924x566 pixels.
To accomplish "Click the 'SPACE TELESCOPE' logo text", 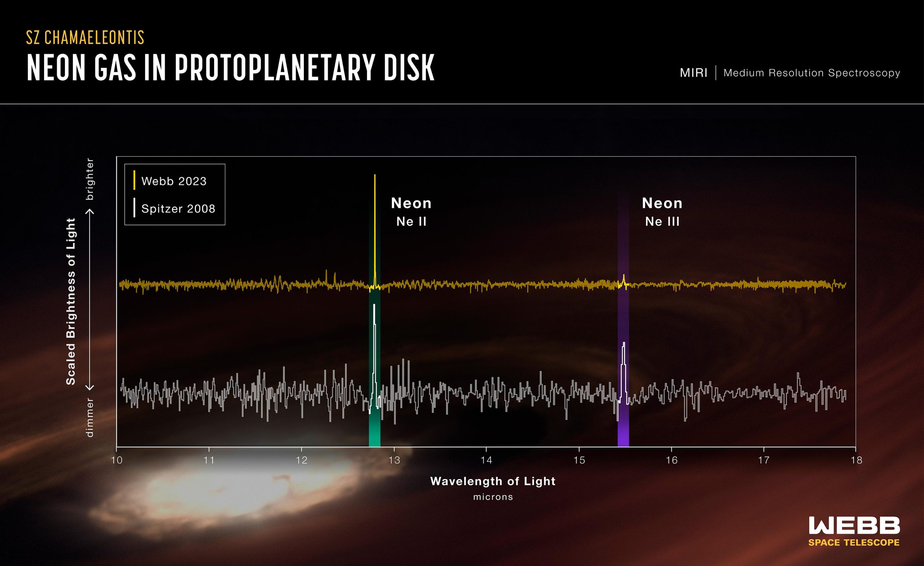I will click(854, 543).
